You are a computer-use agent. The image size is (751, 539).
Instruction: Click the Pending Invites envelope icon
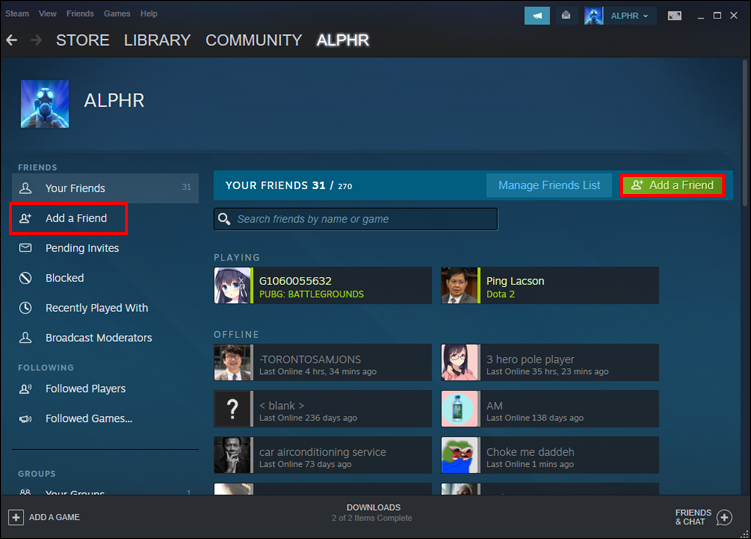[x=25, y=248]
